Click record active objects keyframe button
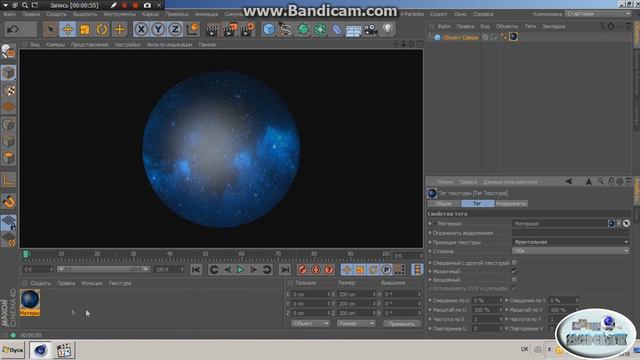 [x=302, y=269]
